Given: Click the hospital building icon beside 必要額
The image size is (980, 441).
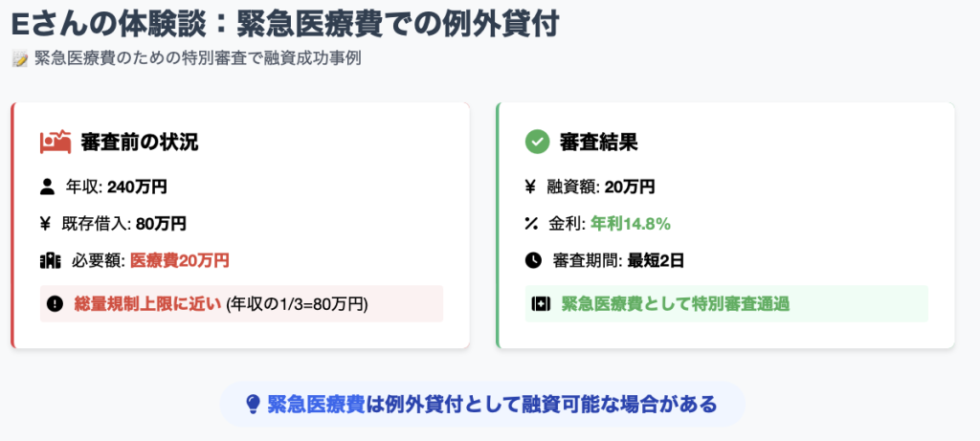Looking at the screenshot, I should click(50, 260).
